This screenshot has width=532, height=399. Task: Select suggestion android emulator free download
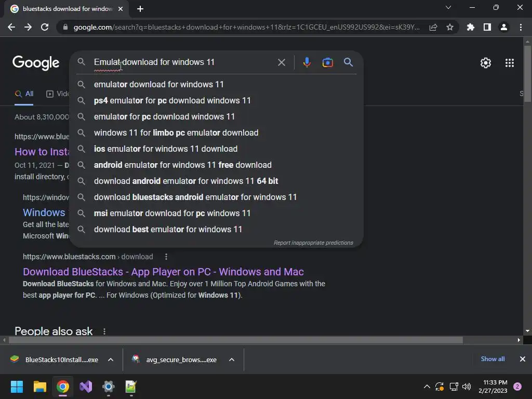216,165
